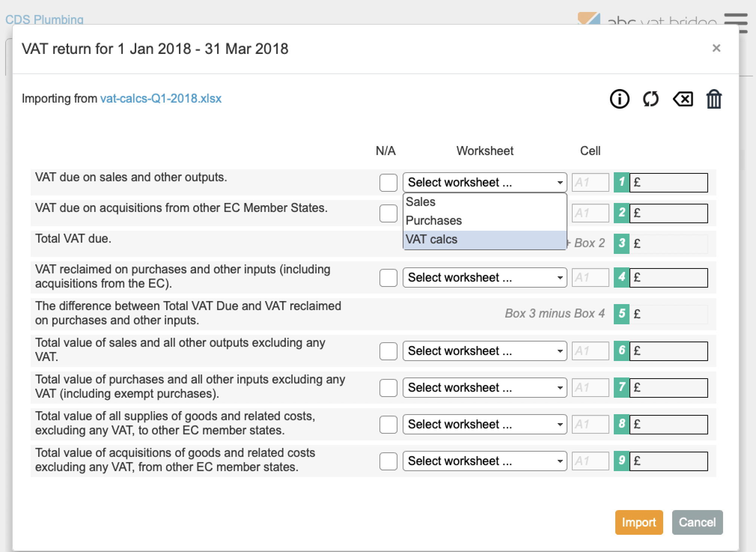Viewport: 756px width, 552px height.
Task: Click the cell field for box 8
Action: (590, 424)
